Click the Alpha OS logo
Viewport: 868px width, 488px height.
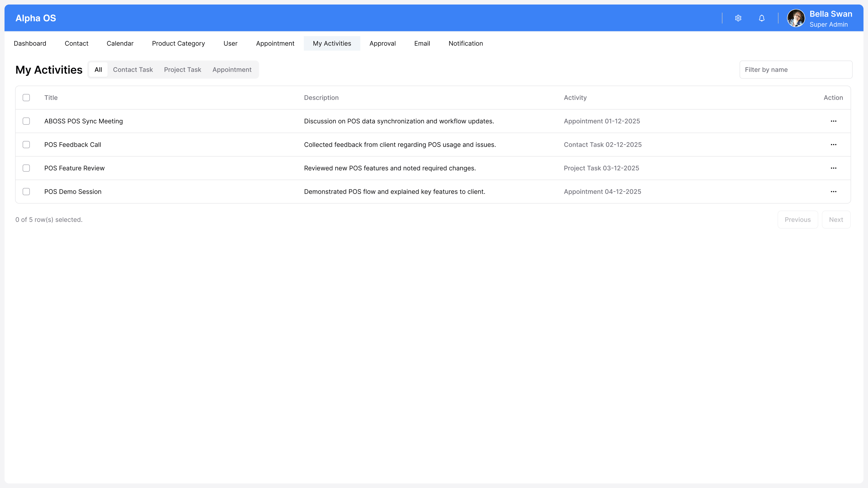[36, 18]
